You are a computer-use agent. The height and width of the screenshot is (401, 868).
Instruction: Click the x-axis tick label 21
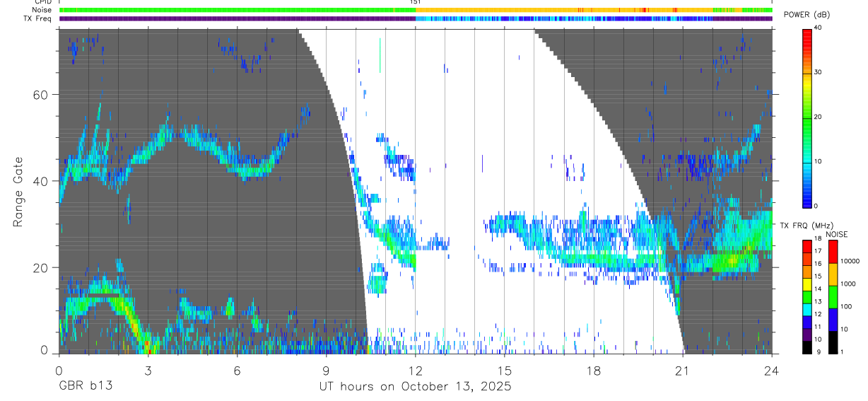tap(683, 371)
